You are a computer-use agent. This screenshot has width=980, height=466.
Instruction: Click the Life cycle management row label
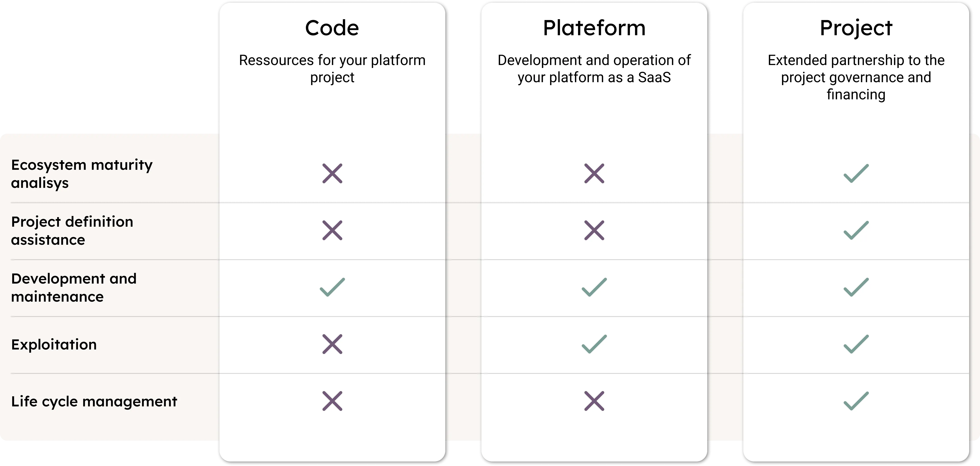(x=94, y=402)
